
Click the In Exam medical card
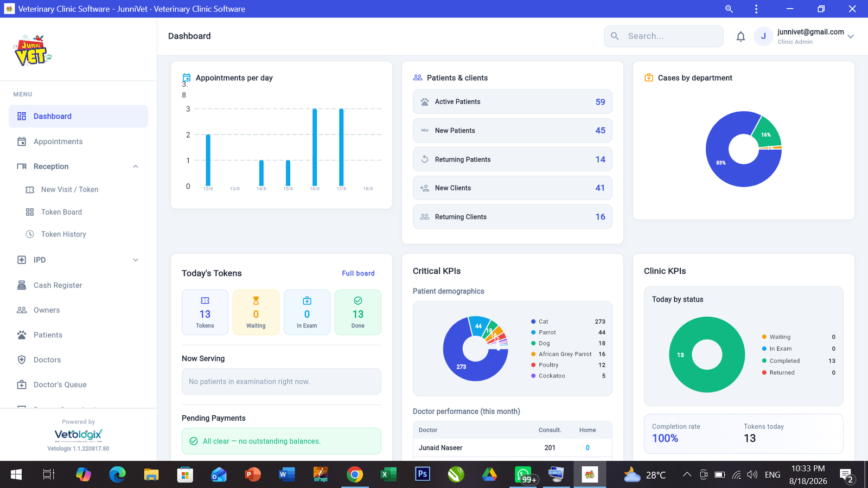click(x=307, y=312)
